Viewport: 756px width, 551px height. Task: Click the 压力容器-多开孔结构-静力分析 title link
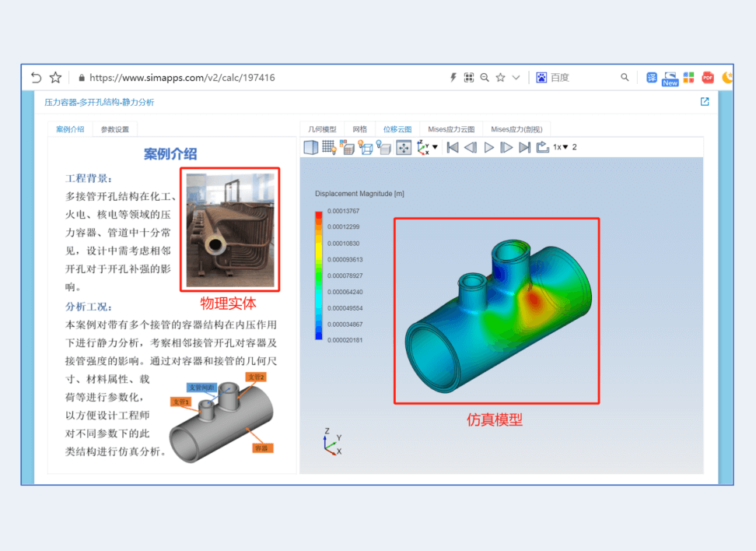pyautogui.click(x=99, y=102)
